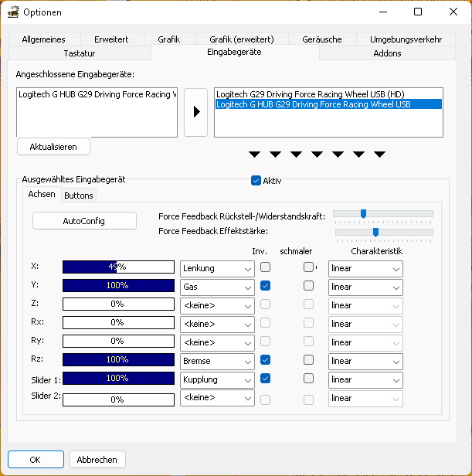
Task: Expand Charakteristik dropdown for the Gas axis
Action: click(365, 287)
